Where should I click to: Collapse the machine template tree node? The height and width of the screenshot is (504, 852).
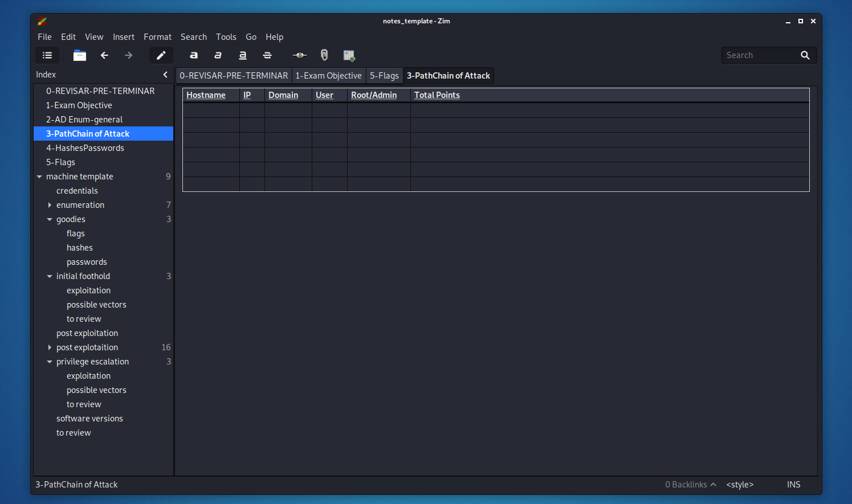tap(39, 177)
